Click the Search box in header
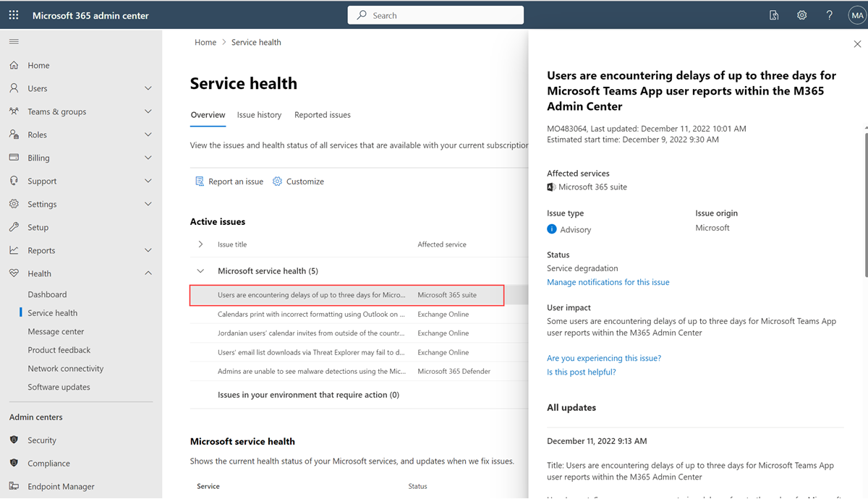The height and width of the screenshot is (499, 868). [x=435, y=15]
